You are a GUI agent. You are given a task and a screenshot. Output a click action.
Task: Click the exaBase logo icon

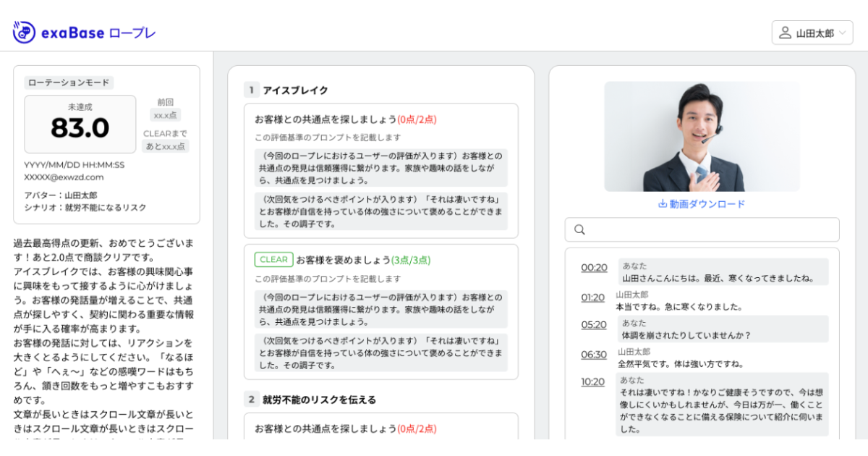point(24,32)
